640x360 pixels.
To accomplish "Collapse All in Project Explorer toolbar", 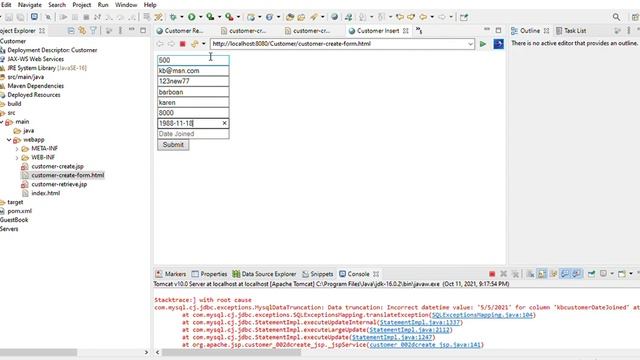I will pyautogui.click(x=71, y=31).
